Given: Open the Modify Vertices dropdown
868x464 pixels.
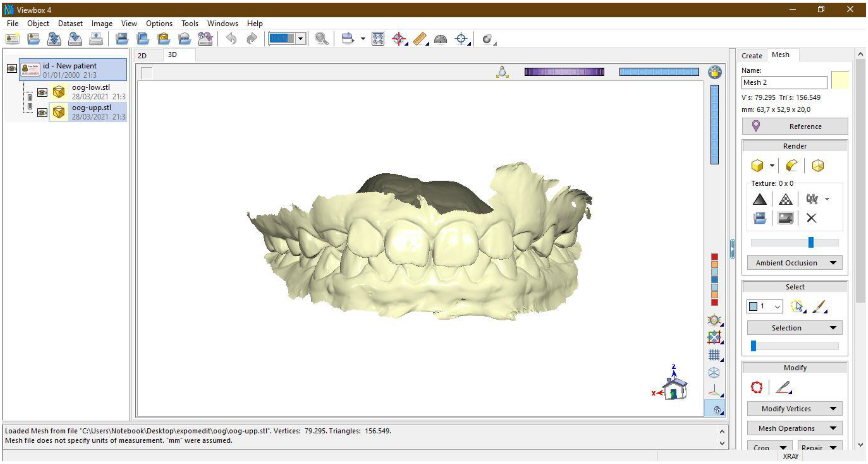Looking at the screenshot, I should pos(794,408).
